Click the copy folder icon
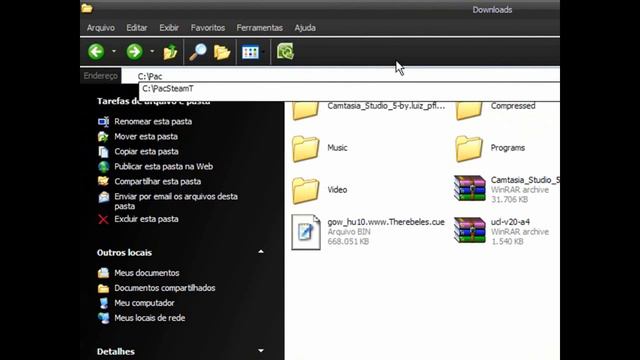 (103, 152)
